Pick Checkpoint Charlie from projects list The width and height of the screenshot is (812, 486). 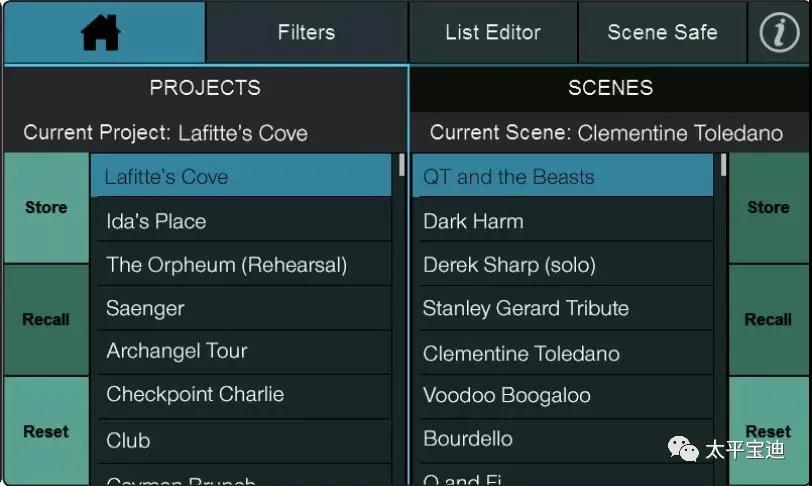pos(242,395)
